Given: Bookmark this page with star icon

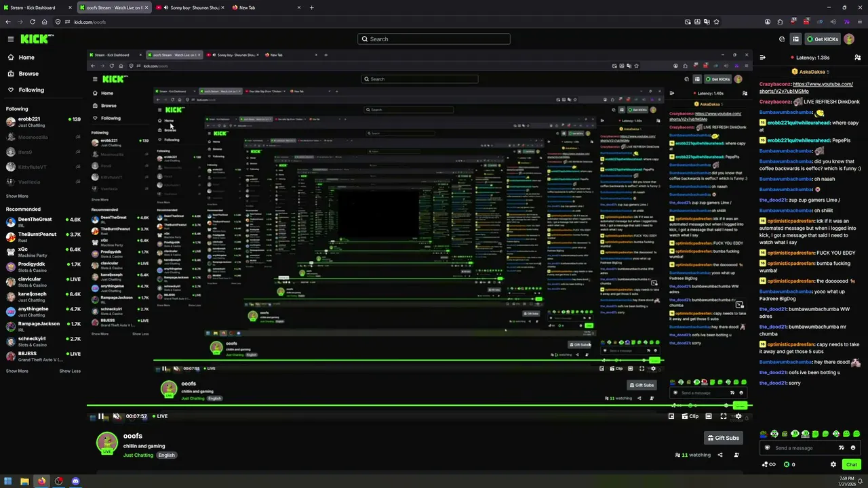Looking at the screenshot, I should (716, 22).
